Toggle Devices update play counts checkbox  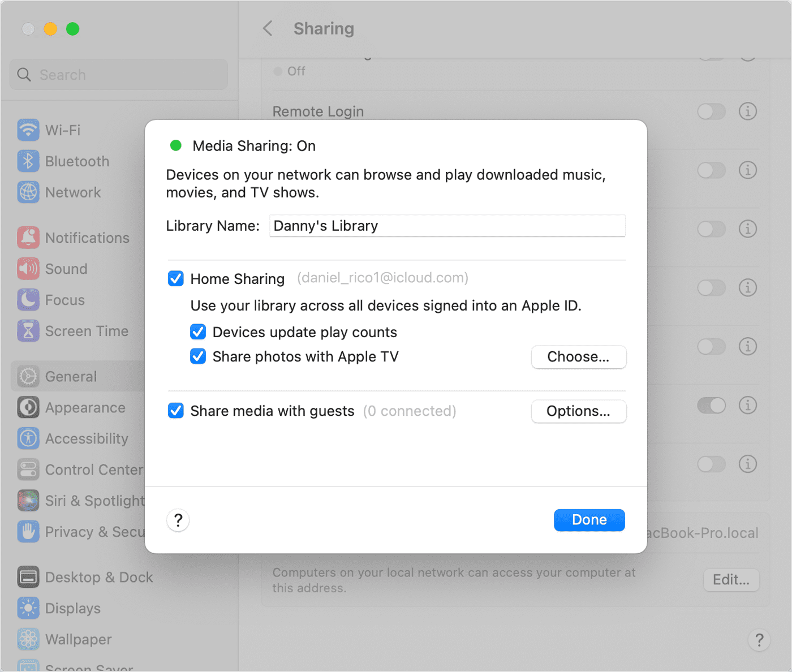pos(198,331)
